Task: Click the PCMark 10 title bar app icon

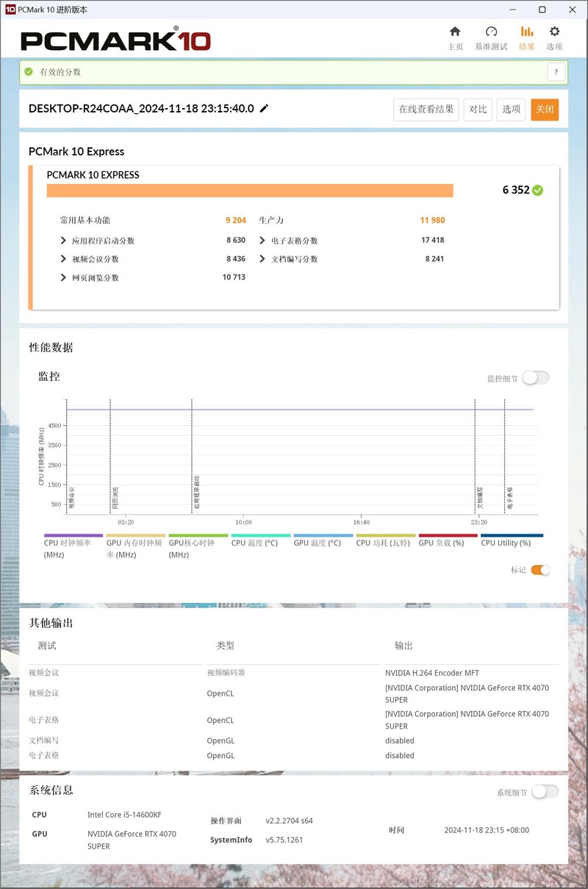Action: [x=10, y=10]
